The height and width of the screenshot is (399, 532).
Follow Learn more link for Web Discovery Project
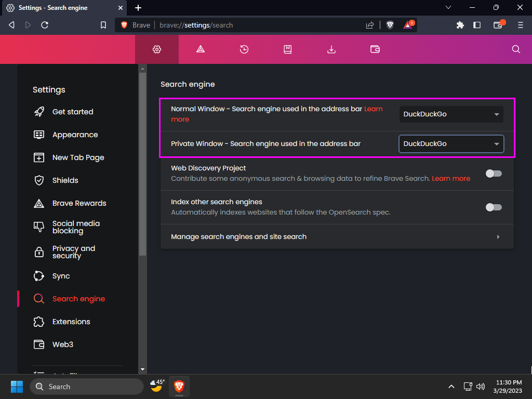pos(451,179)
